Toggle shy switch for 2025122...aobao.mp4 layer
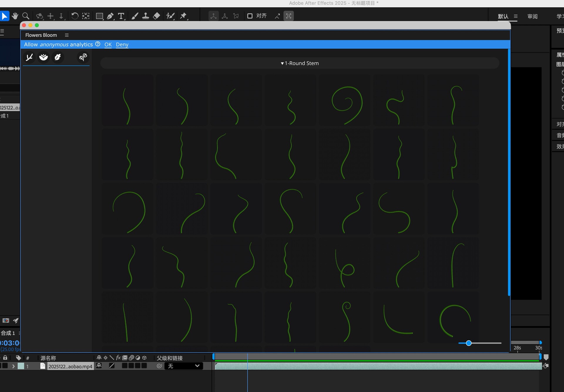 tap(99, 366)
